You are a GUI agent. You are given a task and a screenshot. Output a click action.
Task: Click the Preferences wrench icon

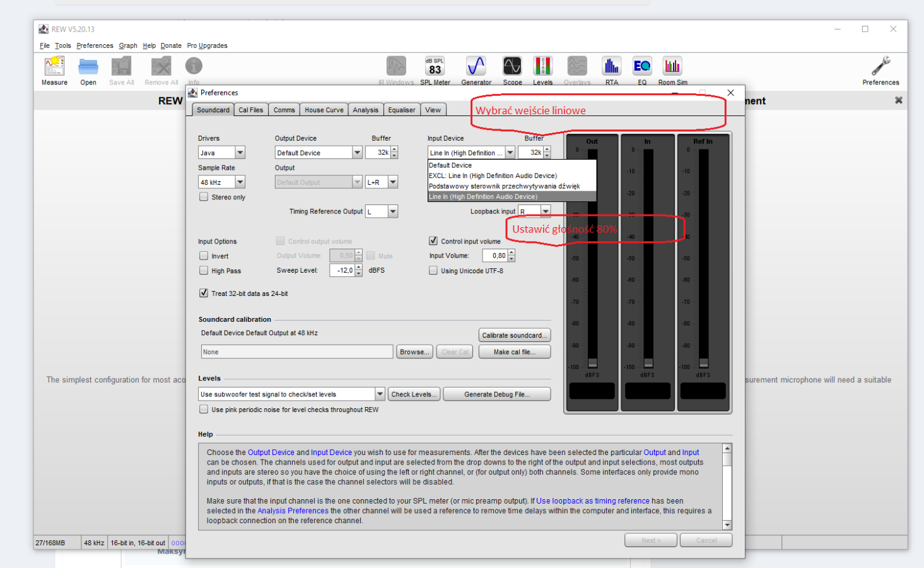pos(880,70)
